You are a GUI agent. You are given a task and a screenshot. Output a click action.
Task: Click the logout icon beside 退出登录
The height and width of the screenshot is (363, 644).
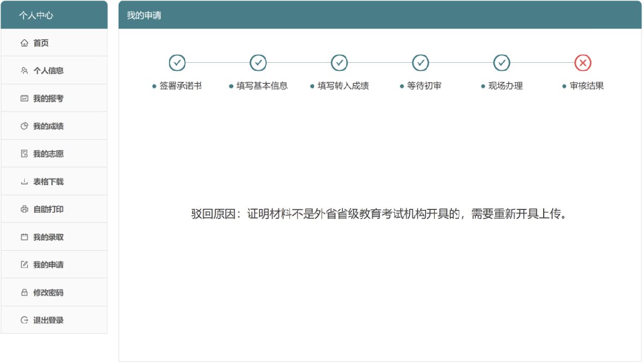coord(24,320)
